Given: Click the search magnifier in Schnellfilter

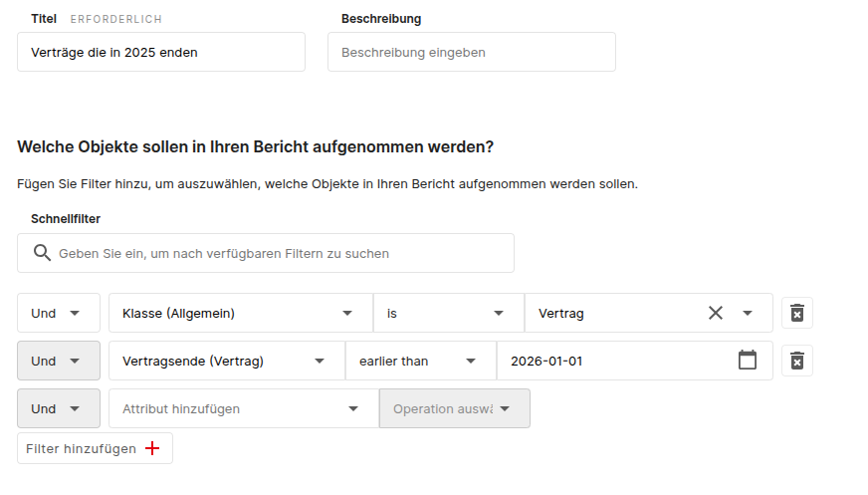Looking at the screenshot, I should [x=42, y=253].
